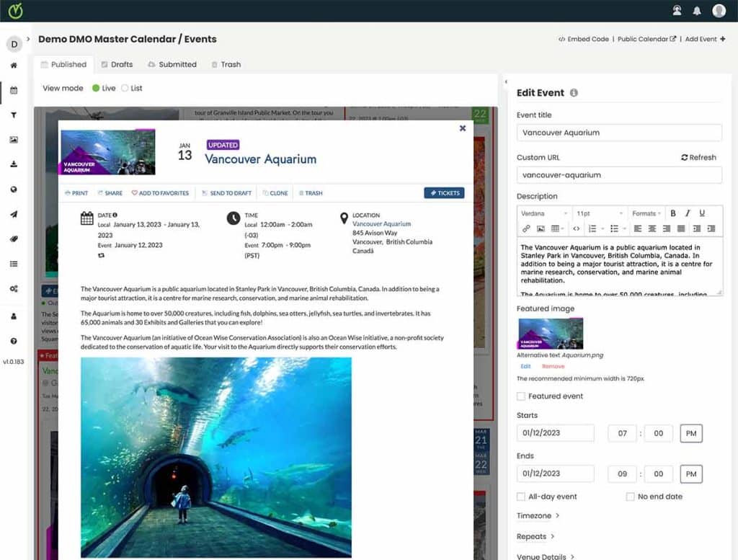Open the Settings gears icon in the sidebar
The height and width of the screenshot is (560, 738).
point(14,288)
